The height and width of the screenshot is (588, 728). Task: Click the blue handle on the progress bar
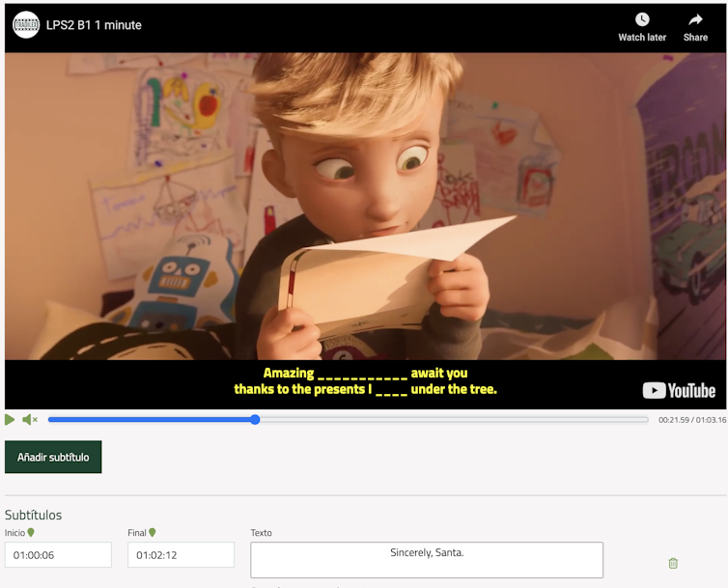[x=255, y=420]
